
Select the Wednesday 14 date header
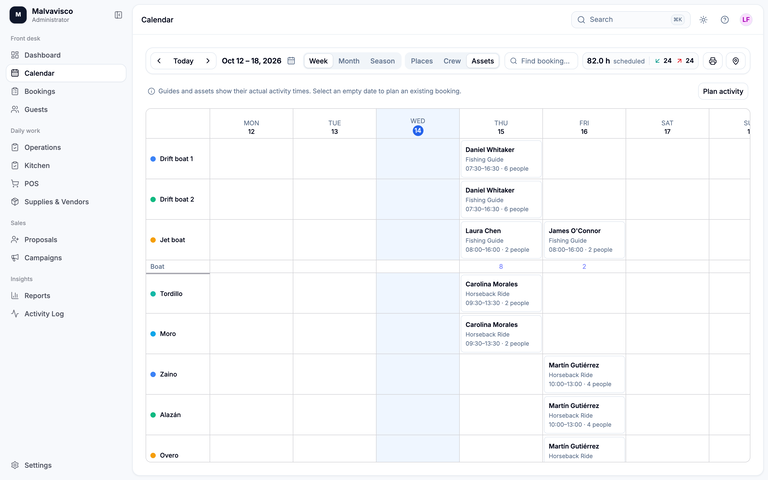coord(417,126)
